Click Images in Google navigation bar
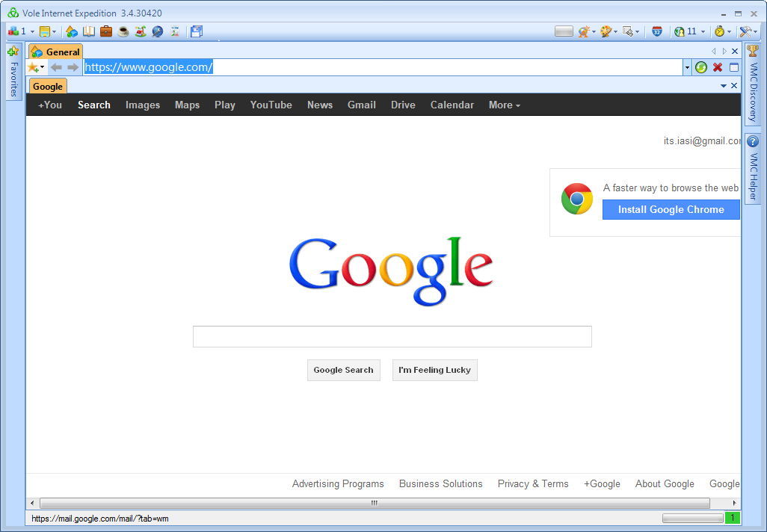 click(143, 105)
